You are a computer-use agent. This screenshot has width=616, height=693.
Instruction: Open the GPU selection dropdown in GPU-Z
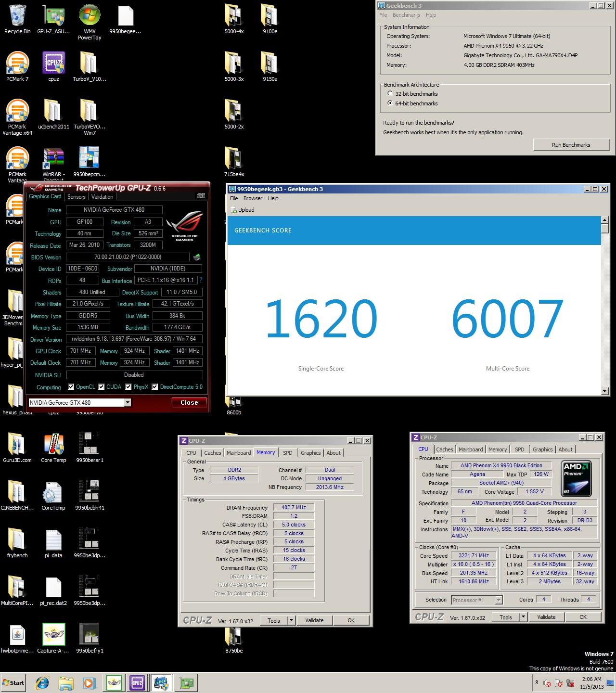(128, 402)
